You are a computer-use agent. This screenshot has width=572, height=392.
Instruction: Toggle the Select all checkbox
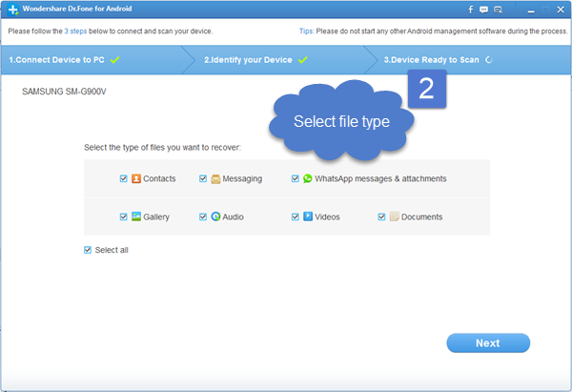coord(88,250)
